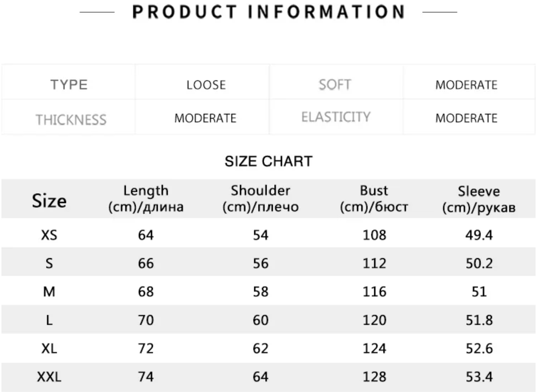The height and width of the screenshot is (392, 536).
Task: Select the Shoulder (cm) column header
Action: [260, 199]
